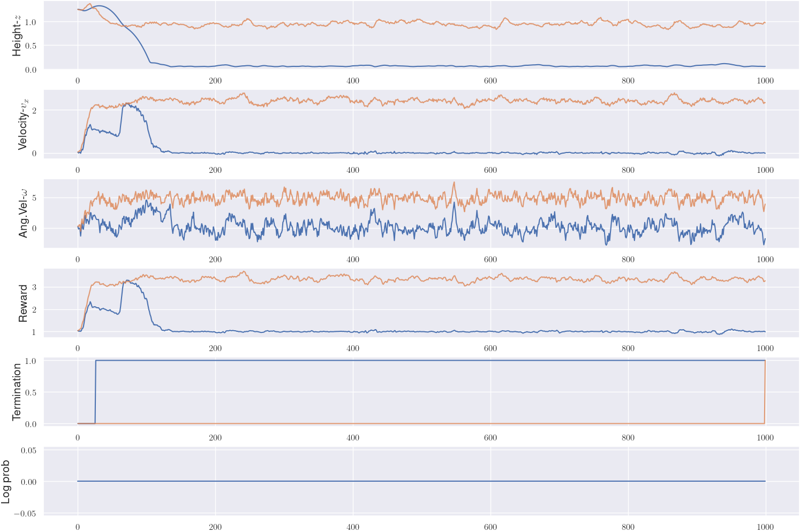Select the 0.00 tick on Log prob plot
This screenshot has width=800, height=532.
[28, 482]
